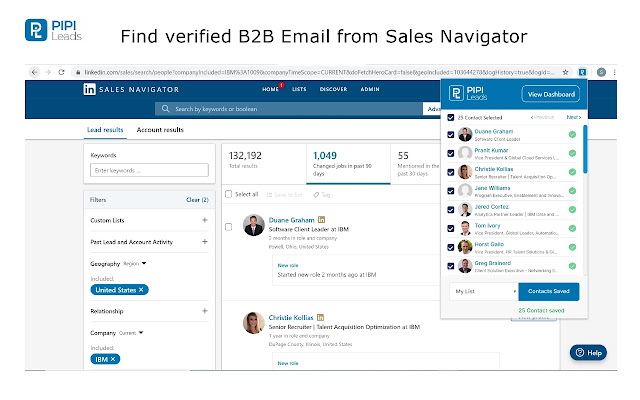Click Clear (2) filters link

(x=197, y=200)
